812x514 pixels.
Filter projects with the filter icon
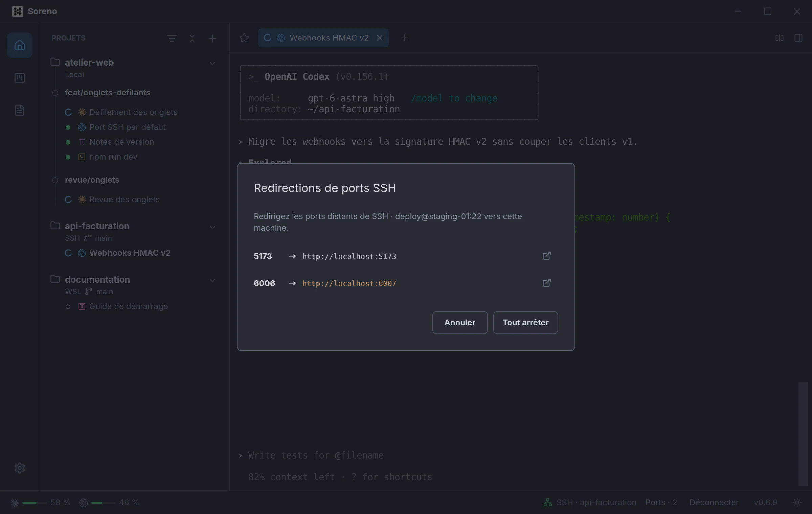[x=172, y=38]
